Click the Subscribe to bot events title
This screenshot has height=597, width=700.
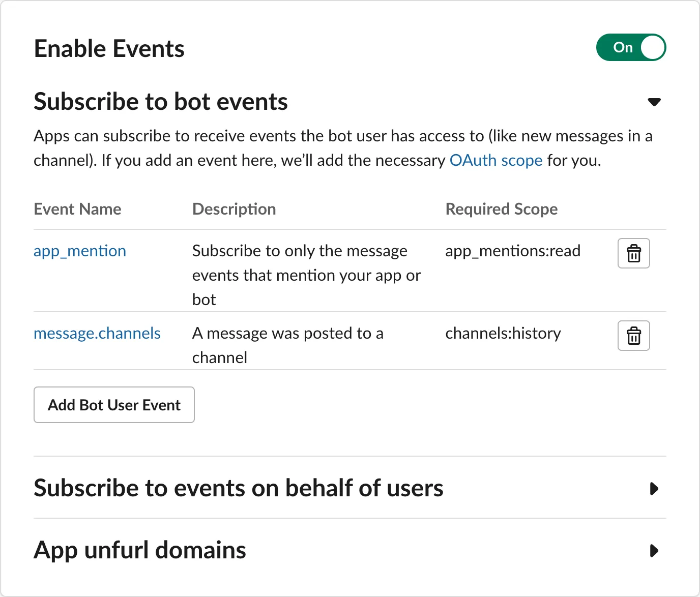(x=161, y=101)
